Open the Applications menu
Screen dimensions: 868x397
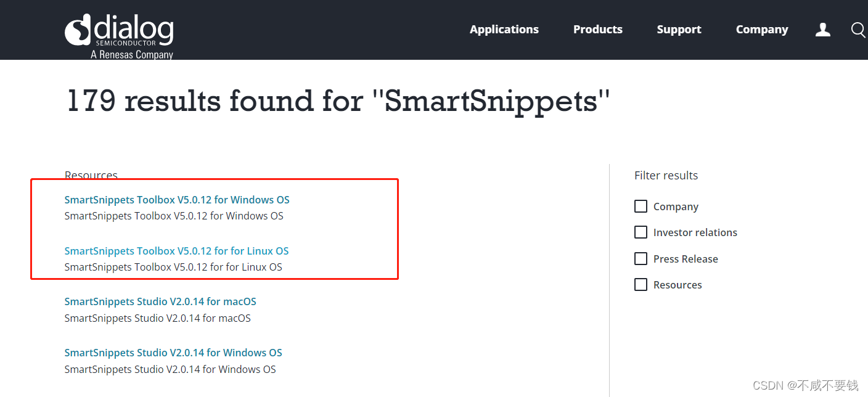point(504,30)
